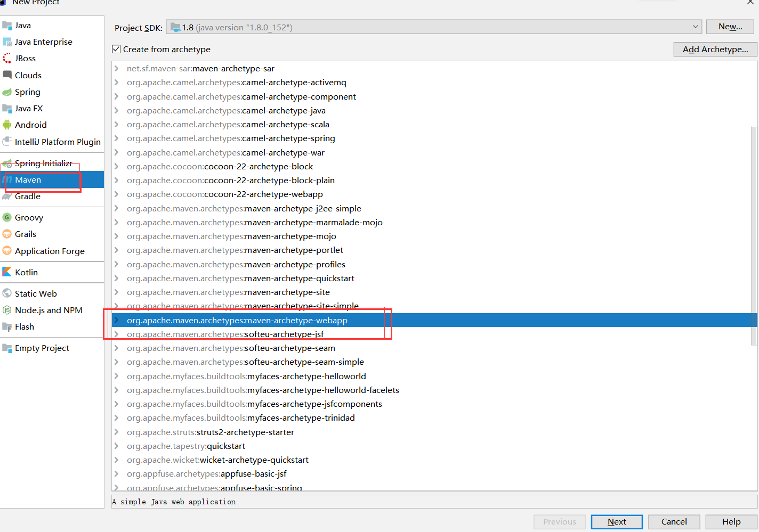Image resolution: width=759 pixels, height=532 pixels.
Task: Click the archetype list vertical scrollbar
Action: (x=754, y=235)
